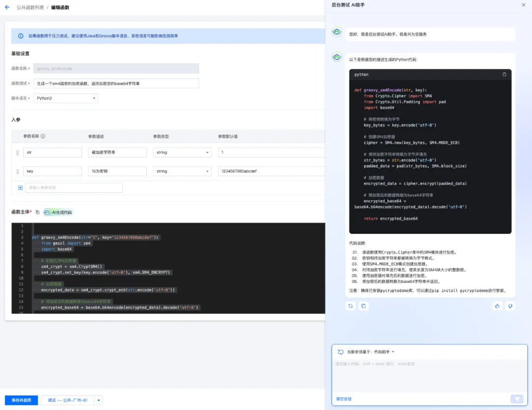Screen dimensions: 532x410
Task: Click the info icon next to 参数名称
Action: coord(43,136)
